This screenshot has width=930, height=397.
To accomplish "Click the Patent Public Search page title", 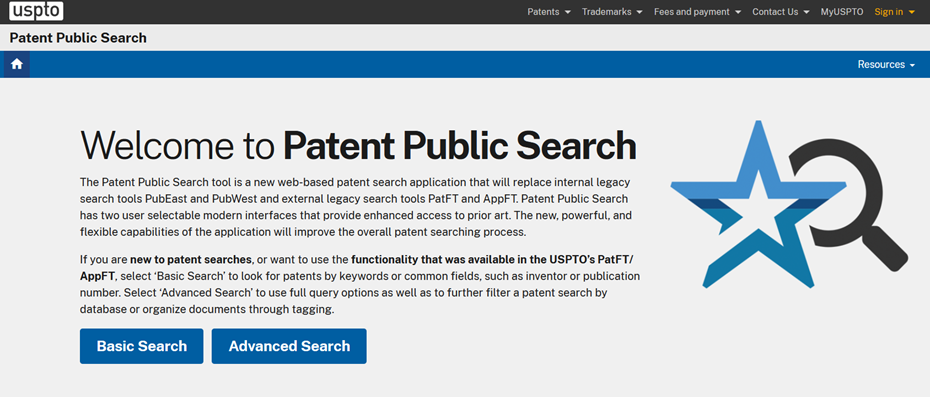I will pos(78,38).
